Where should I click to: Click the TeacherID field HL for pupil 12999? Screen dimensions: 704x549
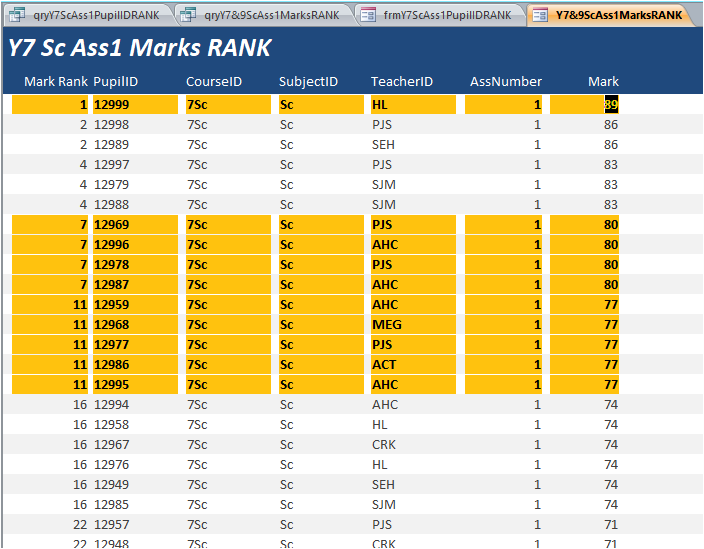(413, 105)
